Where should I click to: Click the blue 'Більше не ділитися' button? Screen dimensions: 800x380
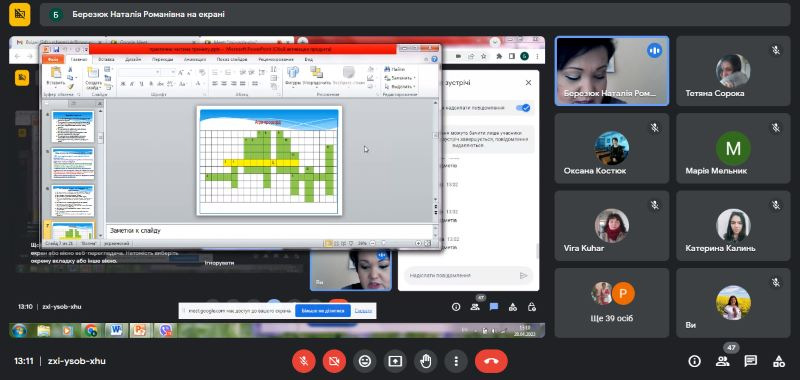[x=322, y=311]
